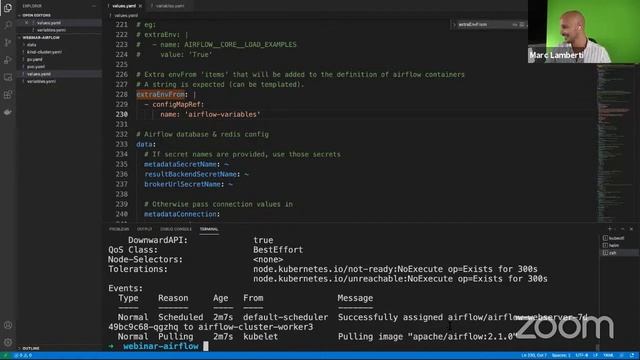Click LF end-of-line setting in status bar
Viewport: 640px width, 360px height.
tap(596, 356)
